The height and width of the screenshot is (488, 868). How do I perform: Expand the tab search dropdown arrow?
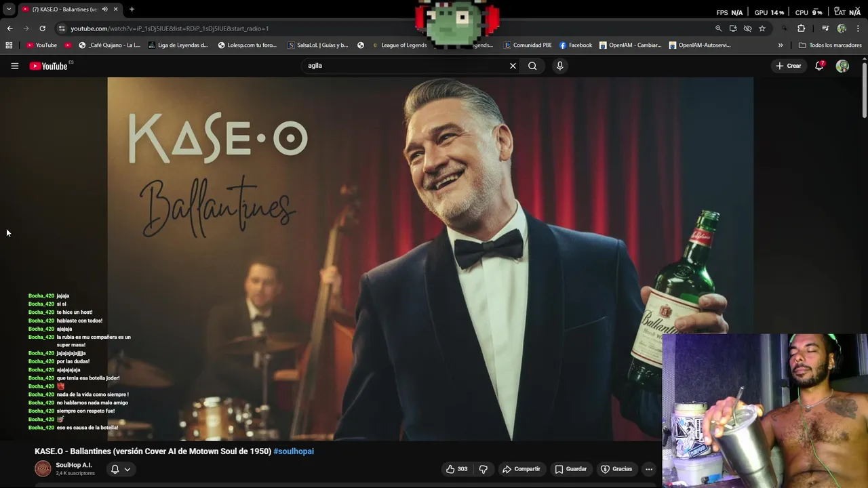(x=9, y=9)
